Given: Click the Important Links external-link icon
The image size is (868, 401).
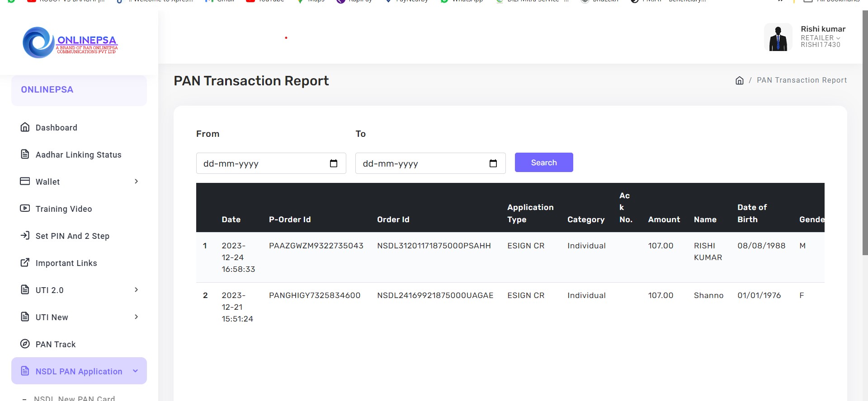Looking at the screenshot, I should coord(25,263).
